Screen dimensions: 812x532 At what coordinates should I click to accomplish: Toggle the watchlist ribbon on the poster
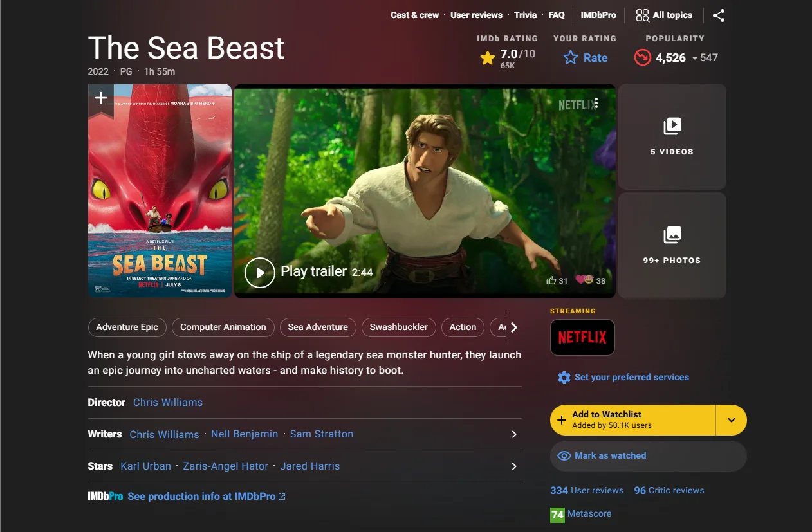[x=100, y=97]
